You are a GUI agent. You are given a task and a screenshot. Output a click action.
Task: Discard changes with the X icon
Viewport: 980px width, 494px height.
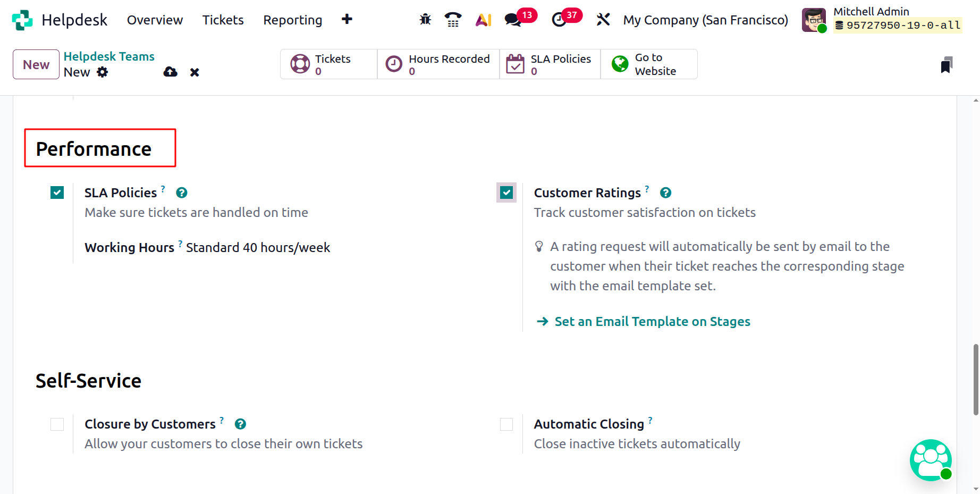(195, 72)
